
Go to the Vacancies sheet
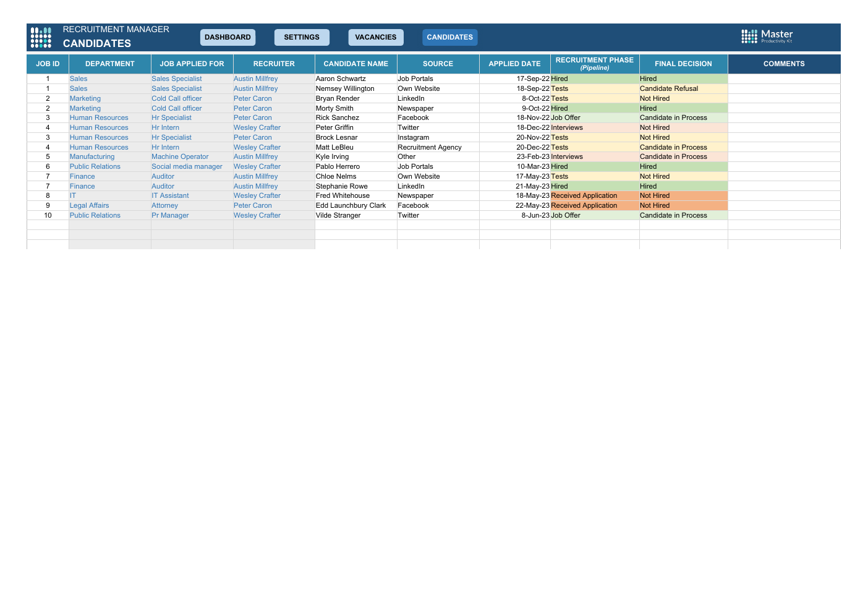tap(376, 37)
